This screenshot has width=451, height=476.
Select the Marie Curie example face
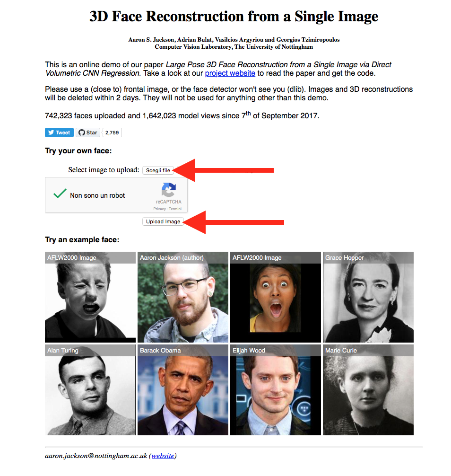tap(368, 390)
